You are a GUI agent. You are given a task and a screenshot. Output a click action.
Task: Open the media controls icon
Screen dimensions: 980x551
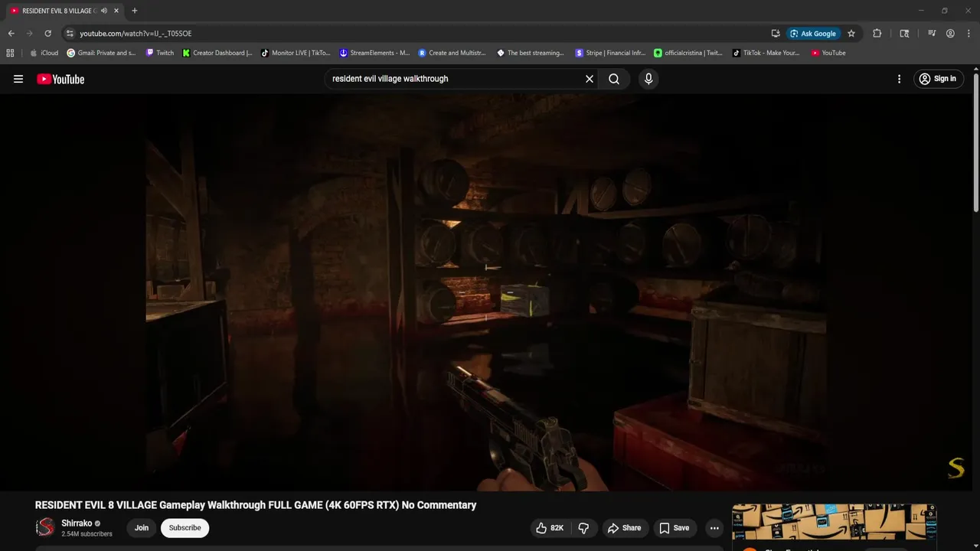point(932,34)
